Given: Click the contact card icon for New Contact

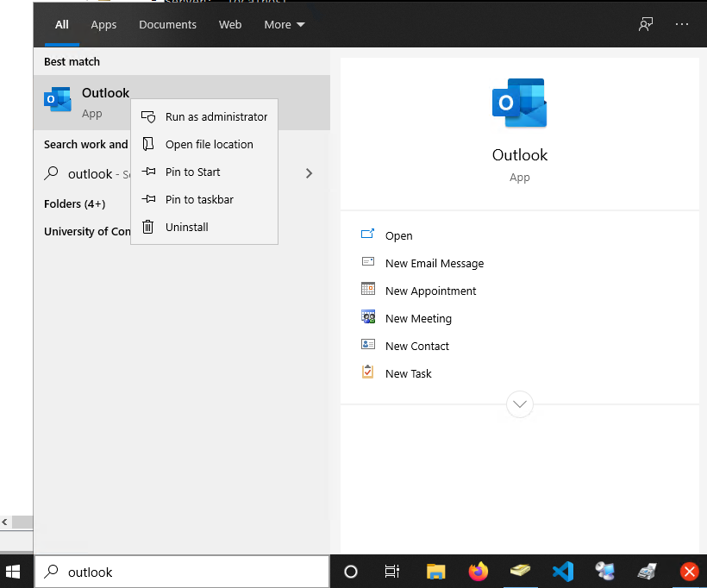Looking at the screenshot, I should (368, 344).
